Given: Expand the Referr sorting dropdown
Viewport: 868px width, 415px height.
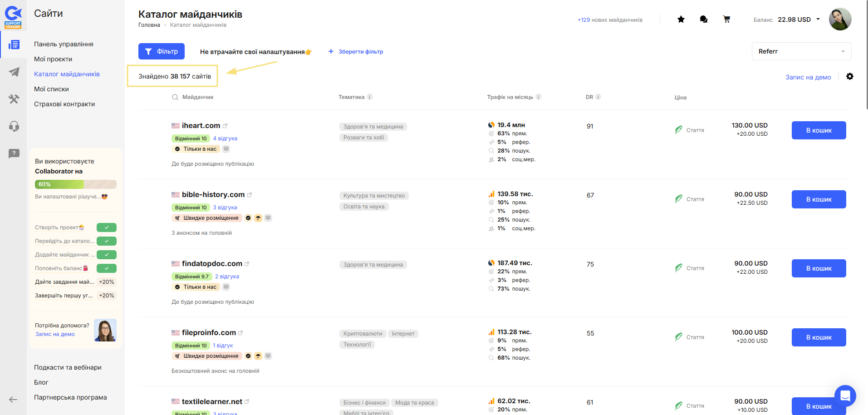Looking at the screenshot, I should [801, 51].
